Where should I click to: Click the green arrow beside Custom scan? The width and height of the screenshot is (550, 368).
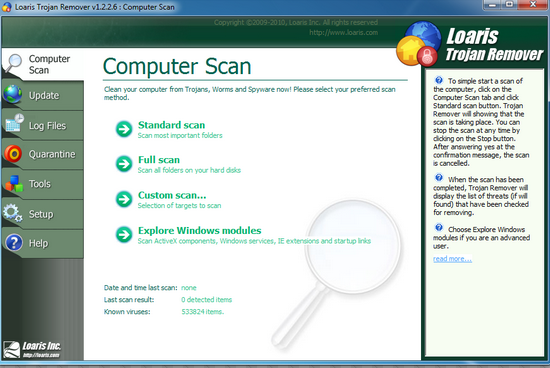(124, 199)
